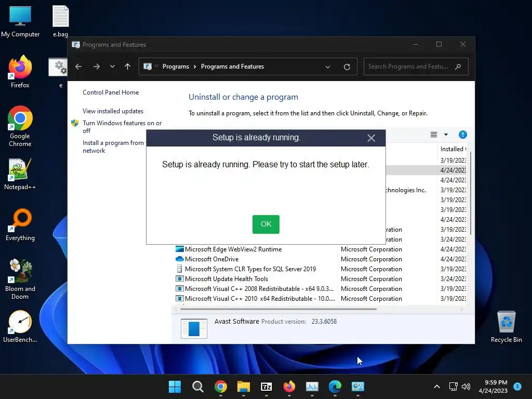Open the performance monitor taskbar icon

coord(312,387)
